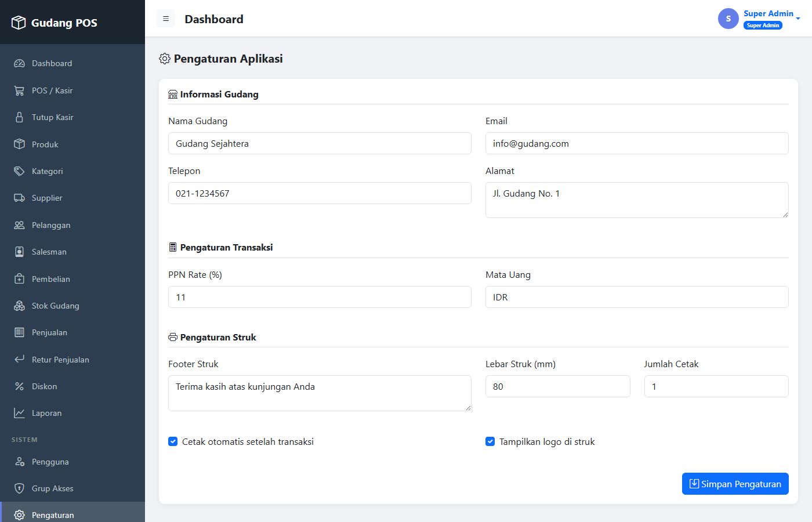Click the shop icon next to Informasi Gudang
The image size is (812, 522).
point(173,95)
